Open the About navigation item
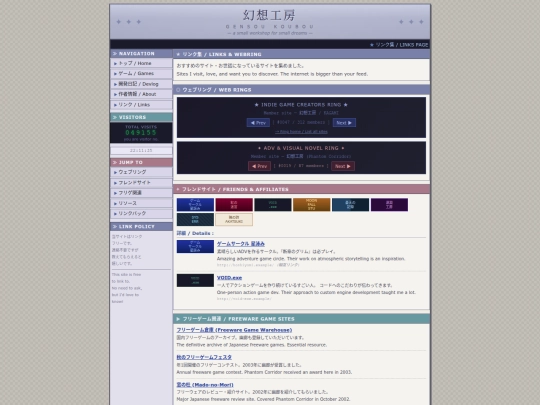The height and width of the screenshot is (405, 540). (x=141, y=94)
